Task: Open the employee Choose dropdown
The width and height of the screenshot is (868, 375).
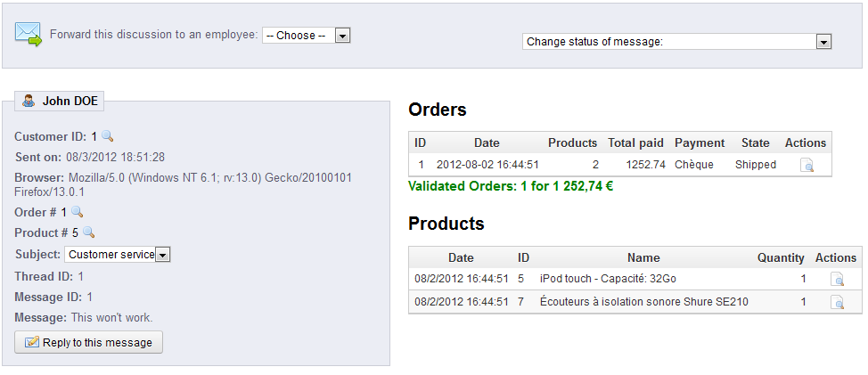Action: pos(307,36)
